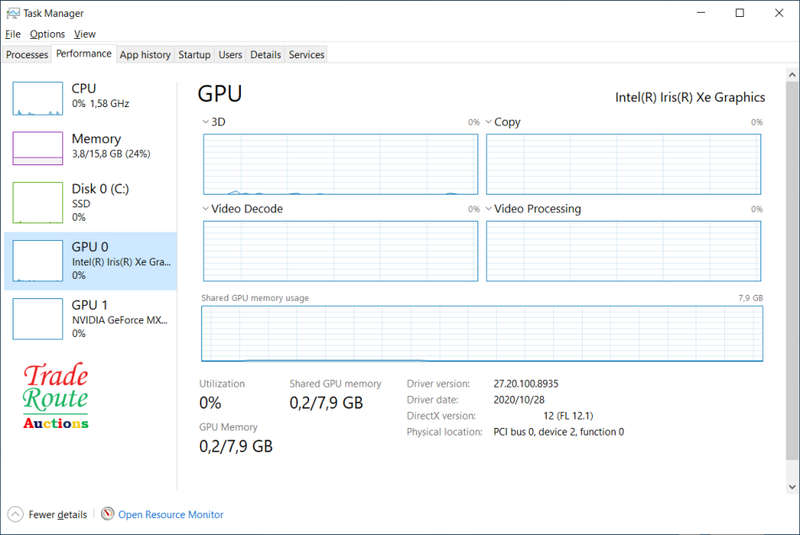Open the Video Processing engine dropdown

[x=488, y=209]
